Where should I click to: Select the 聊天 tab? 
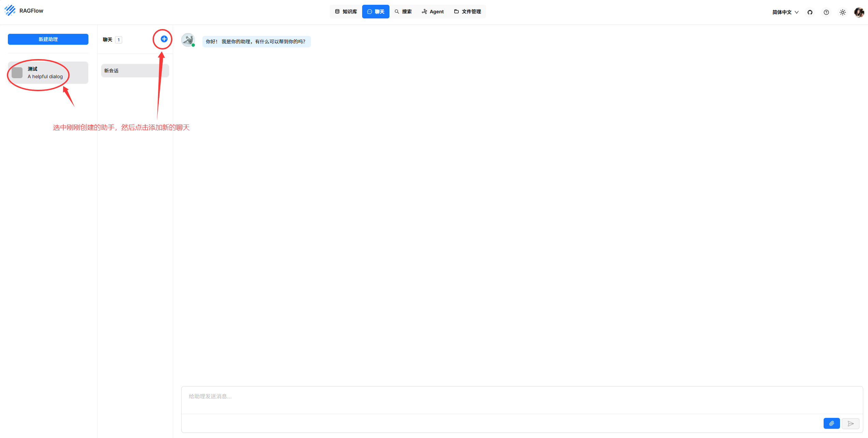pos(375,12)
